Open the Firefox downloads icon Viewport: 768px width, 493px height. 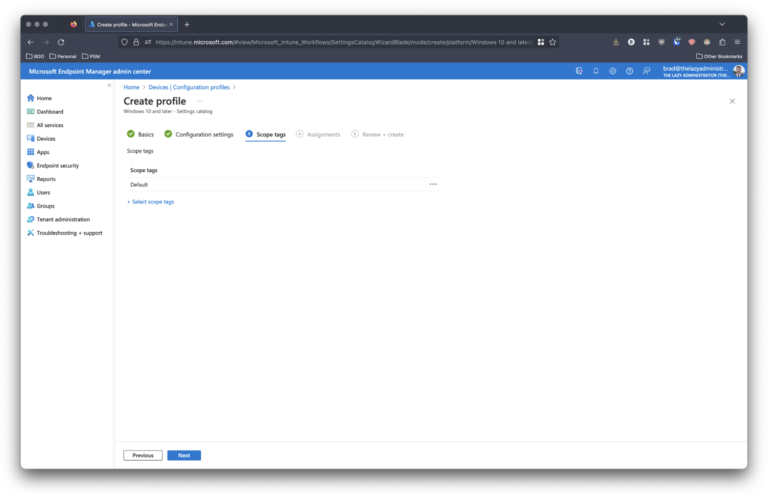click(616, 42)
